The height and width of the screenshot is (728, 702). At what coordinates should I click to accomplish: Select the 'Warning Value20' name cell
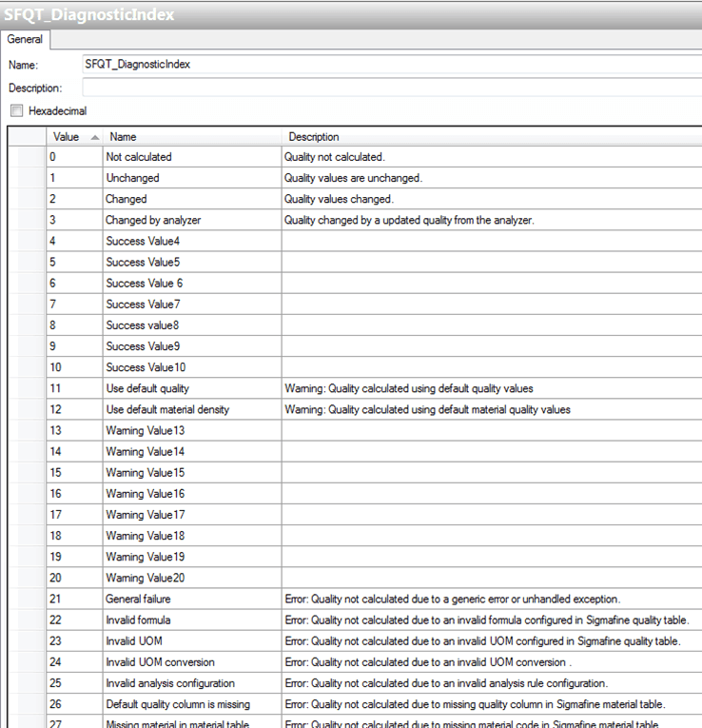point(146,578)
